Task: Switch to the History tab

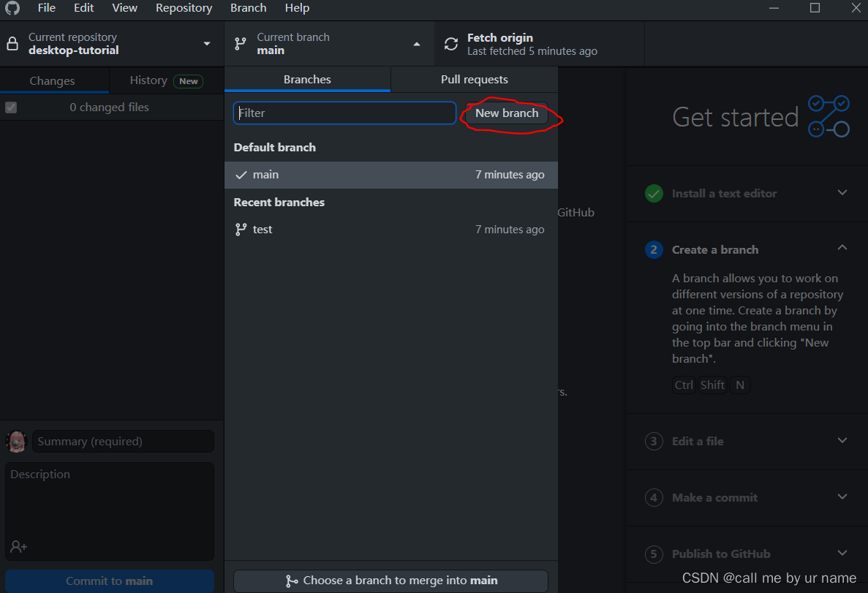Action: [148, 80]
